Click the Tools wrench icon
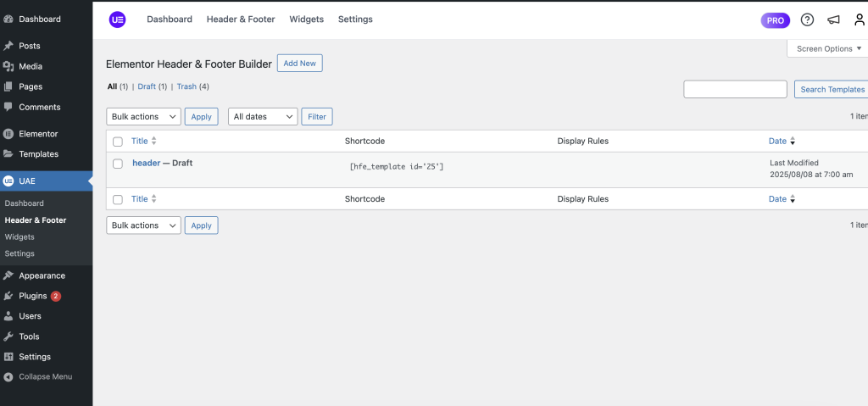This screenshot has width=868, height=406. click(8, 336)
